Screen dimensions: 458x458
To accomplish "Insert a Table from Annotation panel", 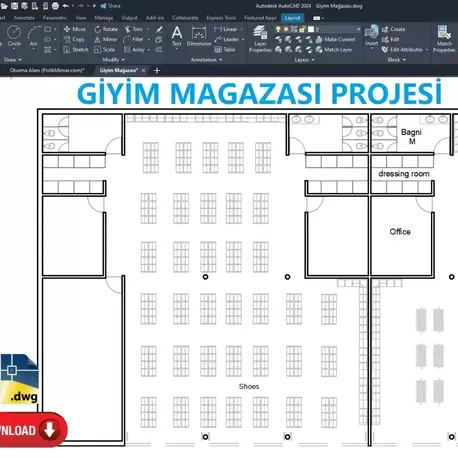I will coord(225,50).
